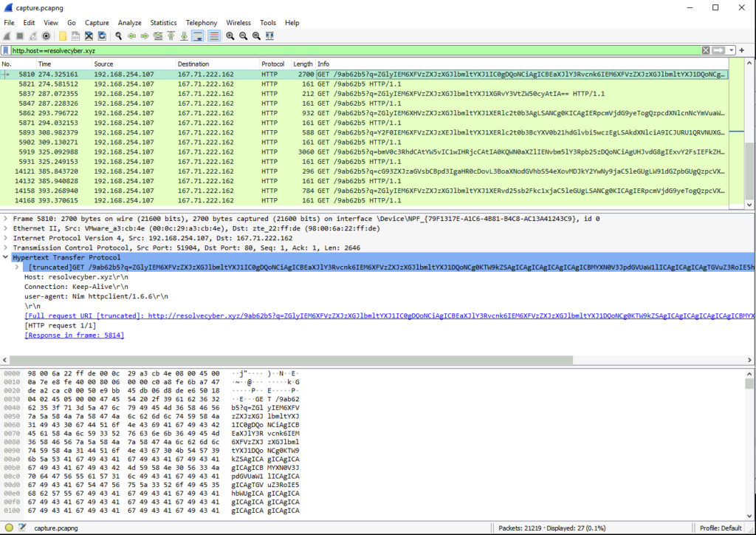This screenshot has width=756, height=535.
Task: Go forward in packet history arrow
Action: tap(145, 36)
